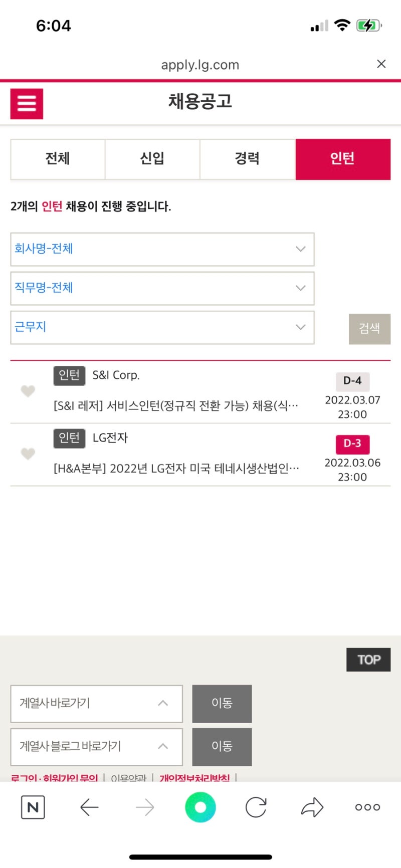The width and height of the screenshot is (401, 868).
Task: Tap the Naver N home icon
Action: 33,807
